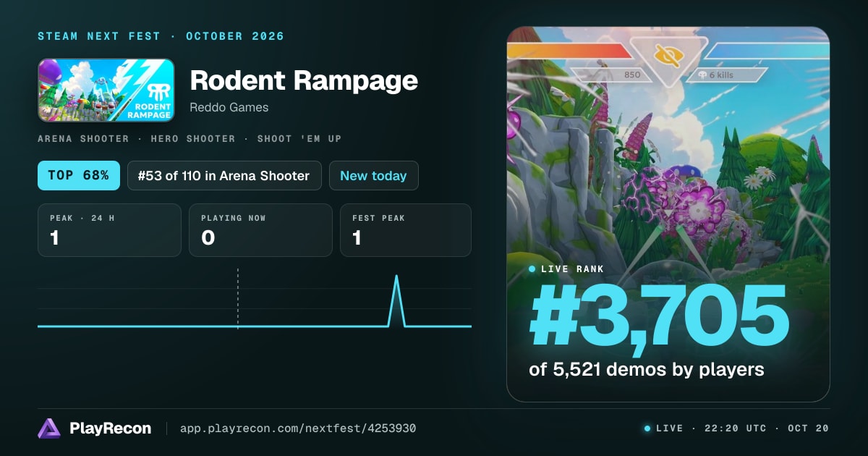
Task: Click the SHOOT 'EM UP genre tag
Action: (299, 138)
